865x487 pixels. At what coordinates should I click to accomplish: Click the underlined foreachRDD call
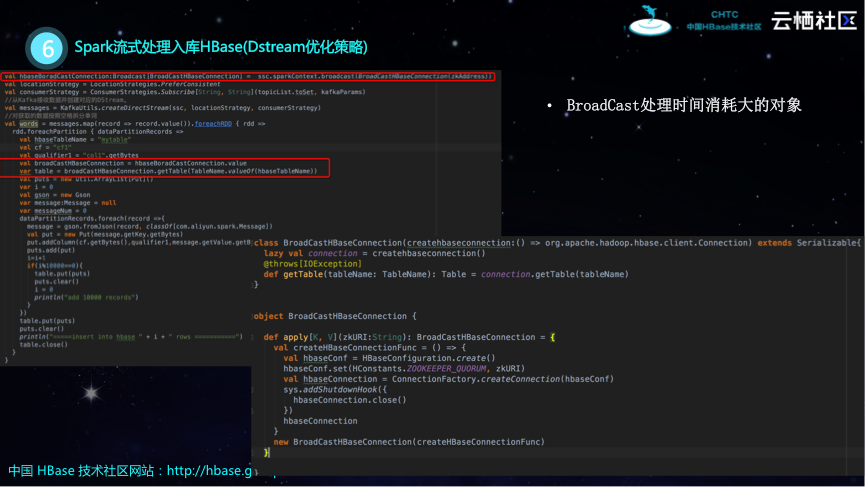(x=212, y=123)
